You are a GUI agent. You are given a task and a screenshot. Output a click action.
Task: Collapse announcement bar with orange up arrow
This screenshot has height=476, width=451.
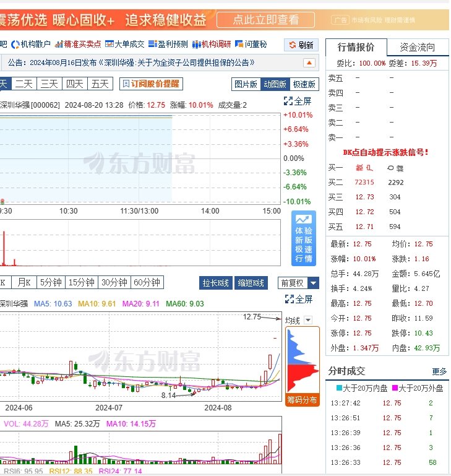[x=309, y=63]
